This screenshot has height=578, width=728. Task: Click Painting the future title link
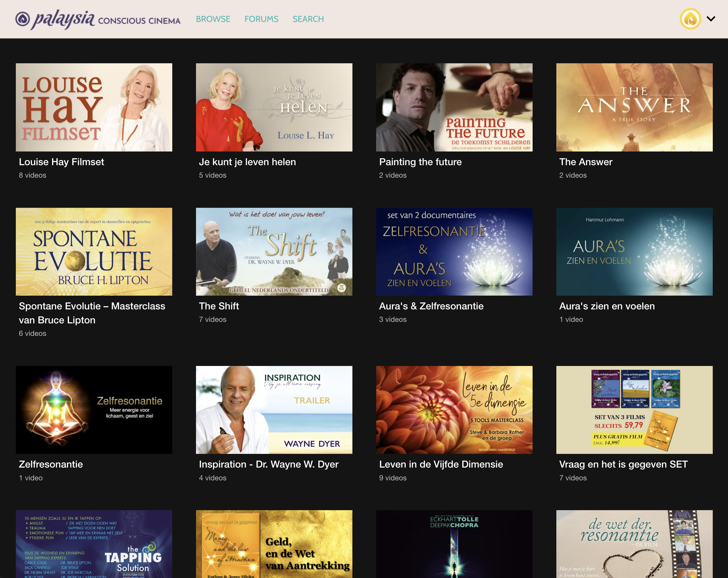tap(420, 162)
